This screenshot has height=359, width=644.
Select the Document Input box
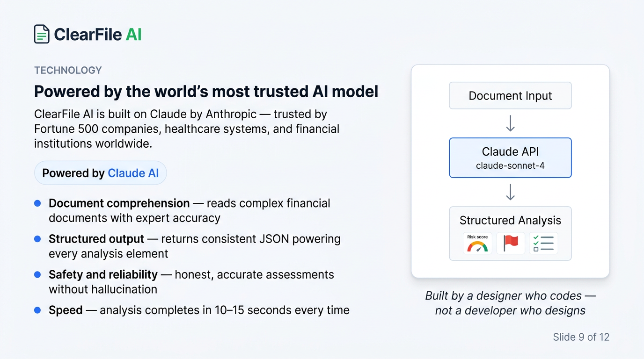click(x=511, y=96)
